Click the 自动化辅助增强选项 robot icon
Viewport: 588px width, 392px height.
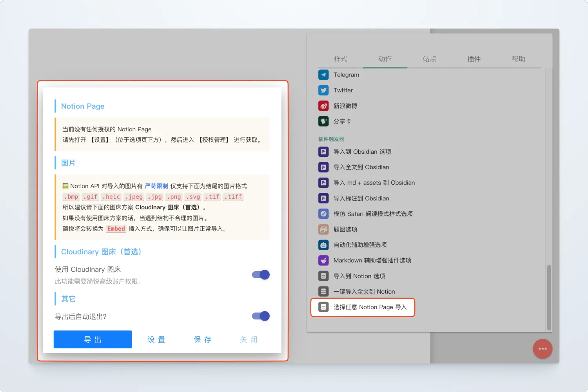[x=323, y=245]
